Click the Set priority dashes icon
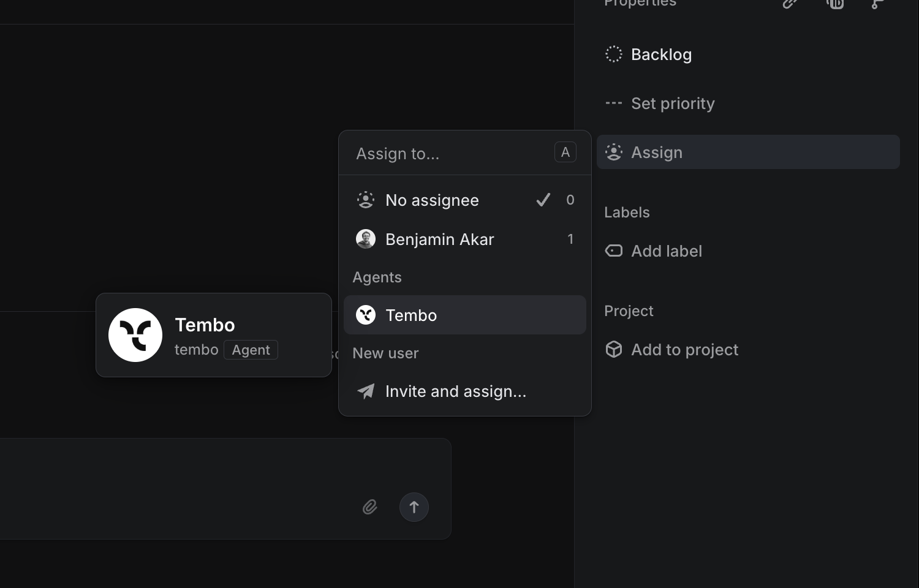This screenshot has height=588, width=919. tap(613, 103)
